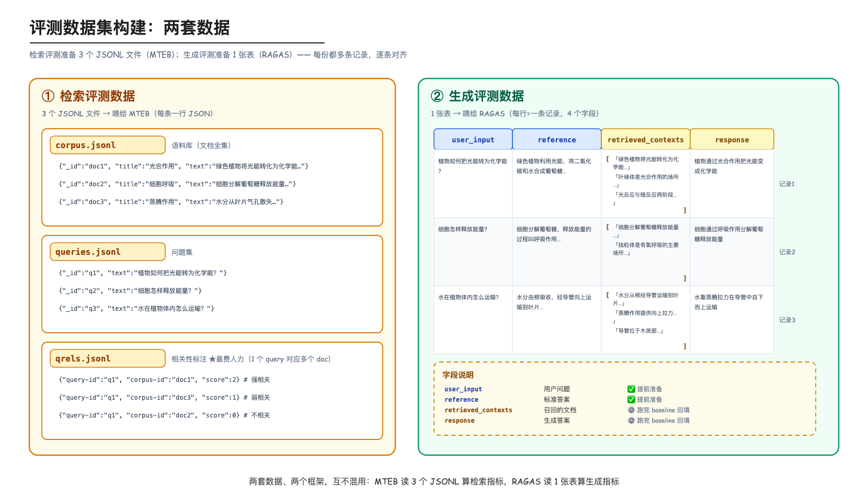Viewport: 868px width, 497px height.
Task: Select the JSON line containing "doc1" "光合作用"
Action: point(184,166)
